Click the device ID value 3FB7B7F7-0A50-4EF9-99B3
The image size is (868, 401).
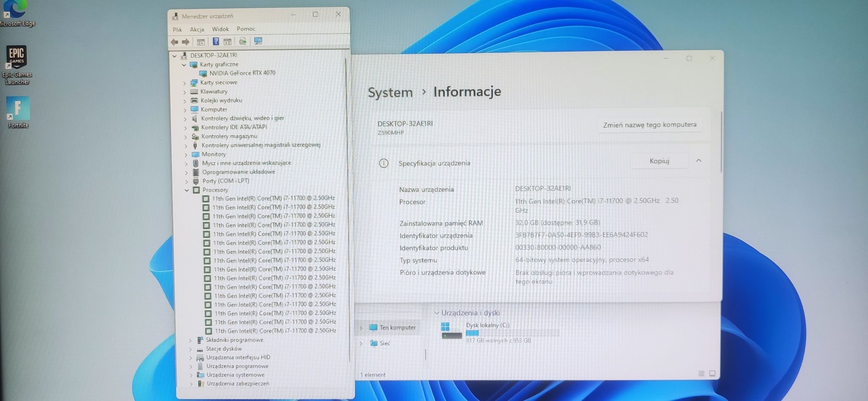click(x=581, y=235)
